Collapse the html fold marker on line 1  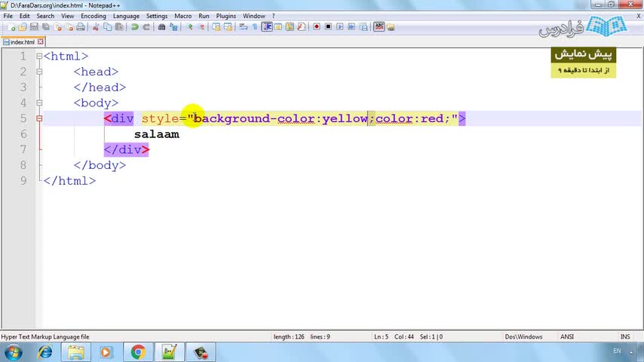pyautogui.click(x=39, y=56)
